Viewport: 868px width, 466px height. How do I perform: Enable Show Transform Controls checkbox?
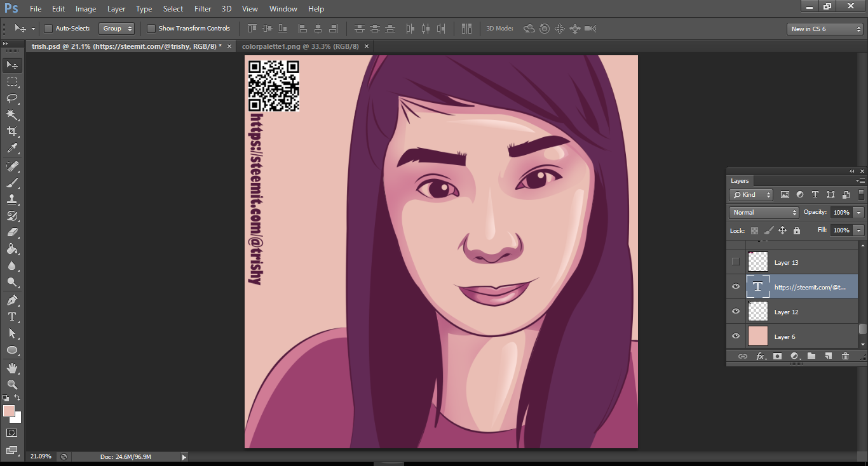pyautogui.click(x=151, y=29)
